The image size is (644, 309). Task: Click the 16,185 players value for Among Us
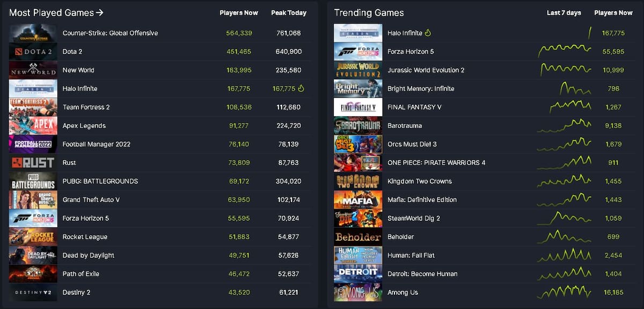coord(613,292)
